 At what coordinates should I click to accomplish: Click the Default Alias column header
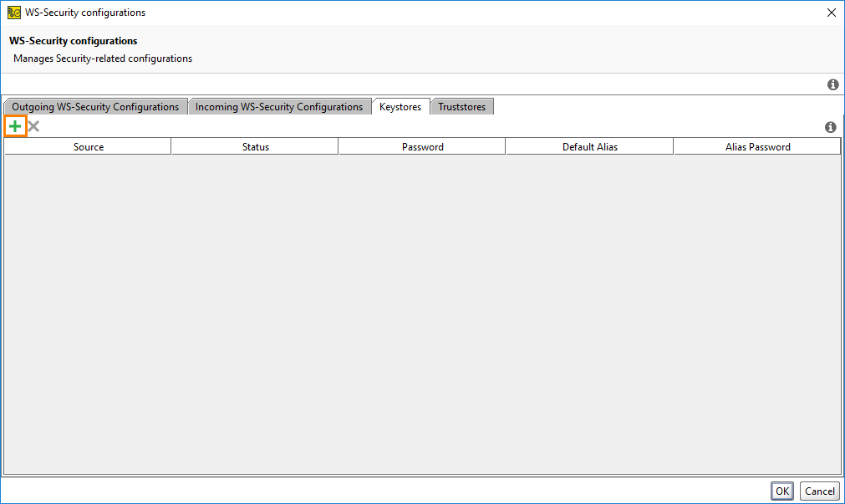[588, 145]
